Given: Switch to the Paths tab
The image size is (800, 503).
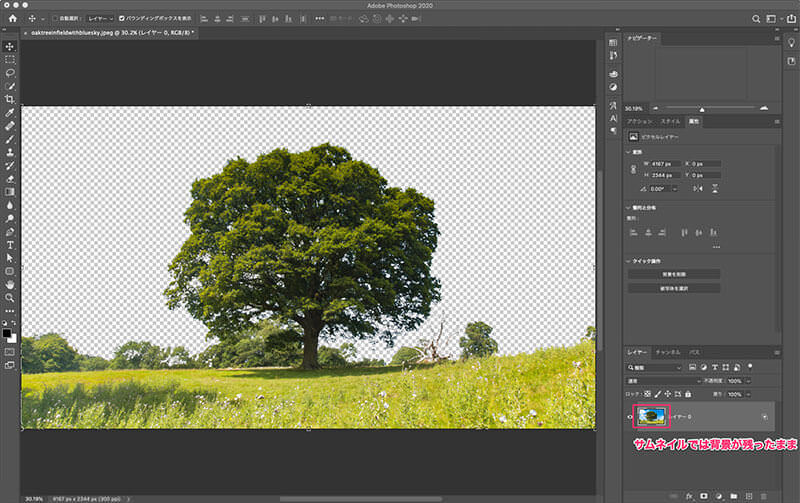Looking at the screenshot, I should click(x=694, y=353).
